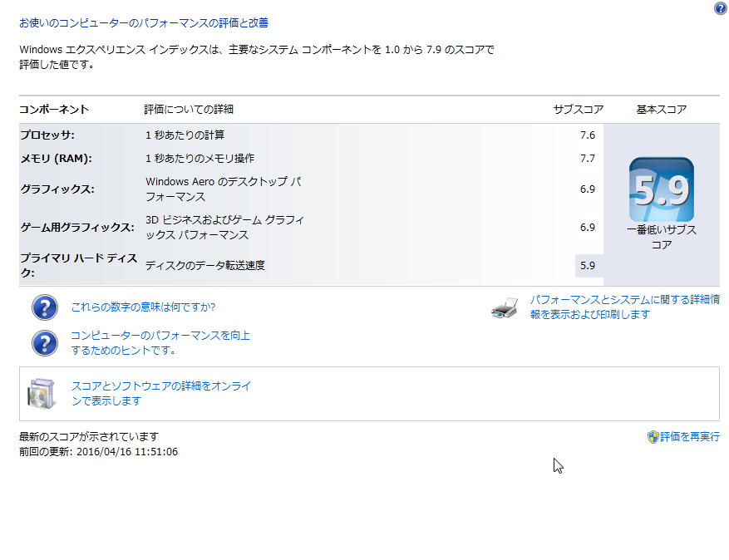Click the processor subscore 7.6
This screenshot has width=729, height=560.
pos(588,135)
